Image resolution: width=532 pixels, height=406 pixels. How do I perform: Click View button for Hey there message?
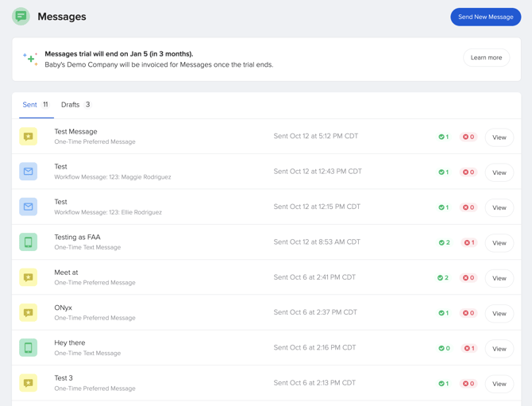coord(499,349)
